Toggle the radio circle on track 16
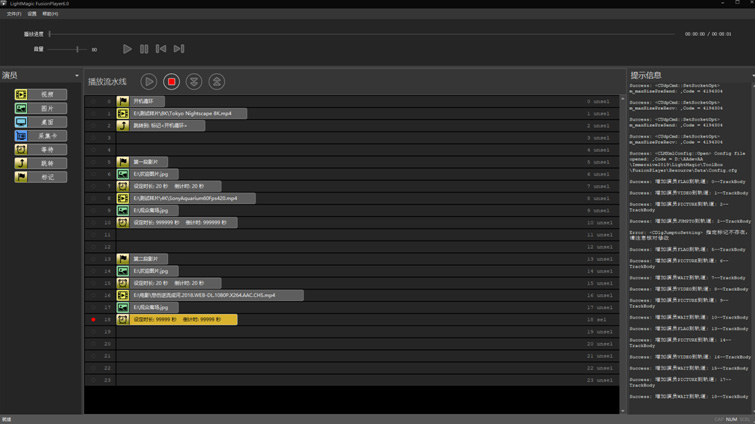Image resolution: width=755 pixels, height=424 pixels. point(93,296)
